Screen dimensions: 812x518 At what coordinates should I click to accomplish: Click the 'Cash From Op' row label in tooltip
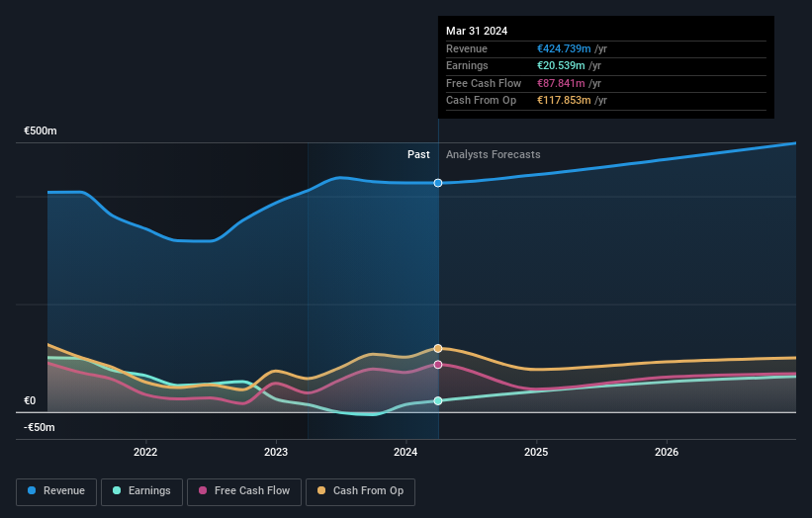(481, 101)
